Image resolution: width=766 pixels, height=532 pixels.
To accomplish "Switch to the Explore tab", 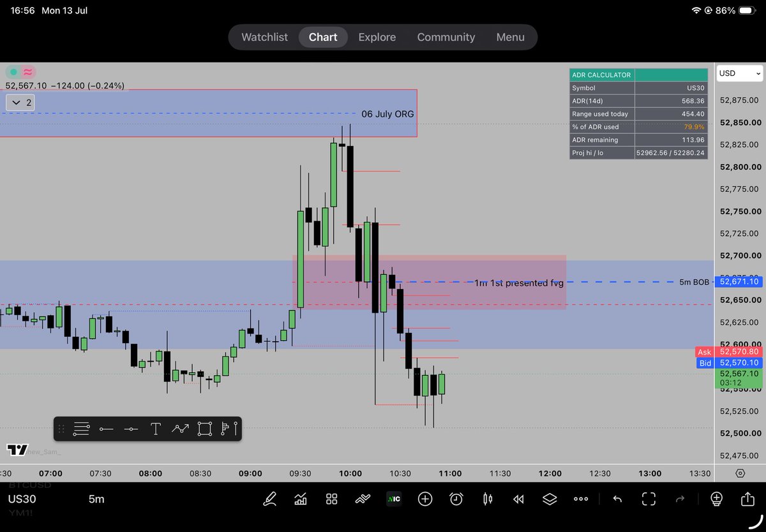I will [x=377, y=37].
